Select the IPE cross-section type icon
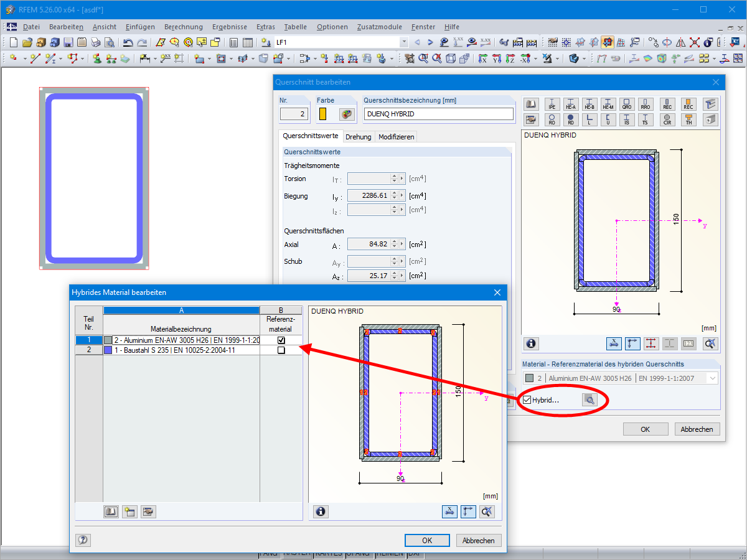 pyautogui.click(x=552, y=104)
